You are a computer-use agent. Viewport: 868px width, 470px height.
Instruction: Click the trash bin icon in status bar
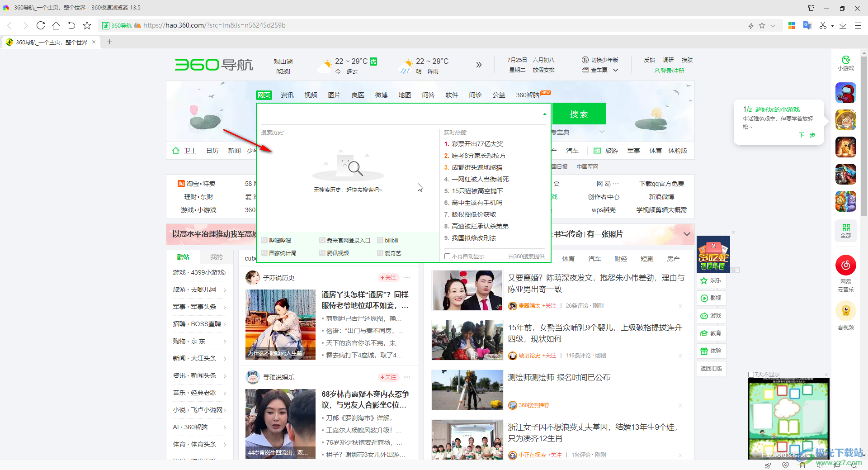pos(802,465)
